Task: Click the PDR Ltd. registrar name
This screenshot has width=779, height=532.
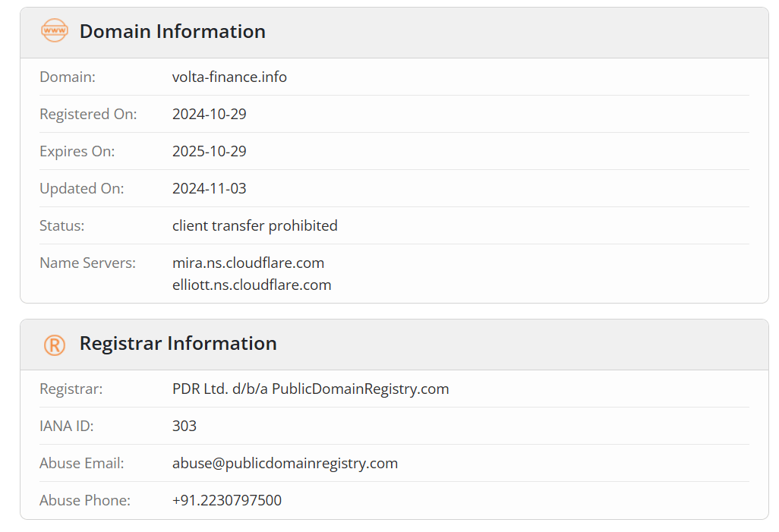Action: click(311, 389)
